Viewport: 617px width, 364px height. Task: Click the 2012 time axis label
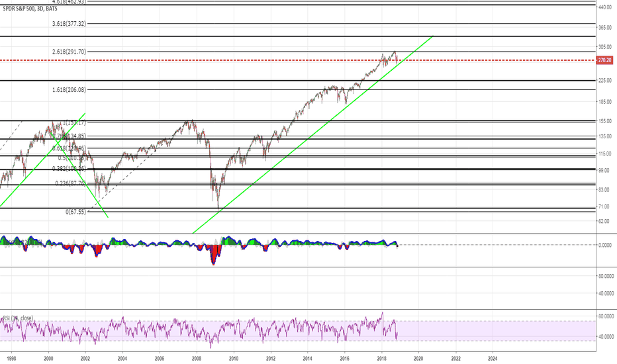pos(271,359)
